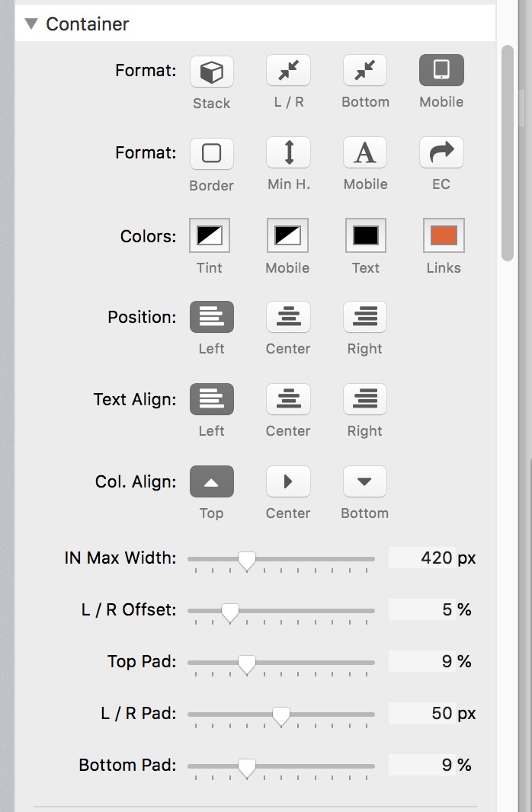
Task: Collapse the Container section triangle
Action: pos(31,24)
